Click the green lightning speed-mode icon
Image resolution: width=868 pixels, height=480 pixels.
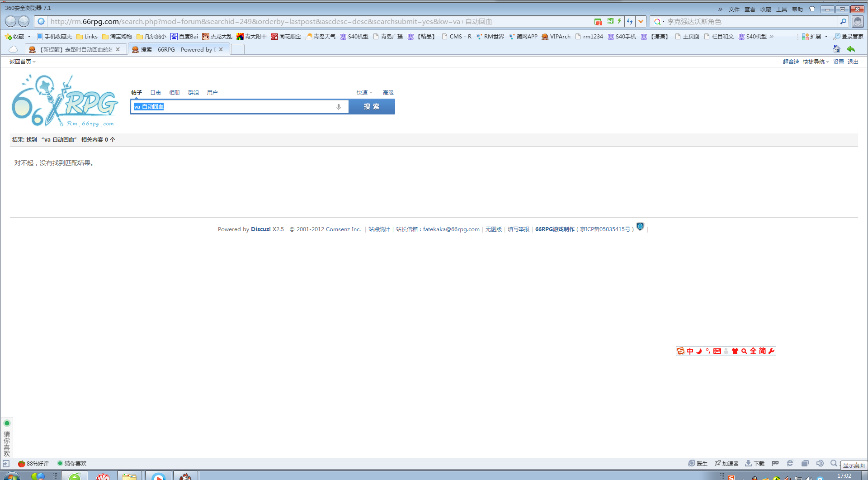[x=619, y=21]
